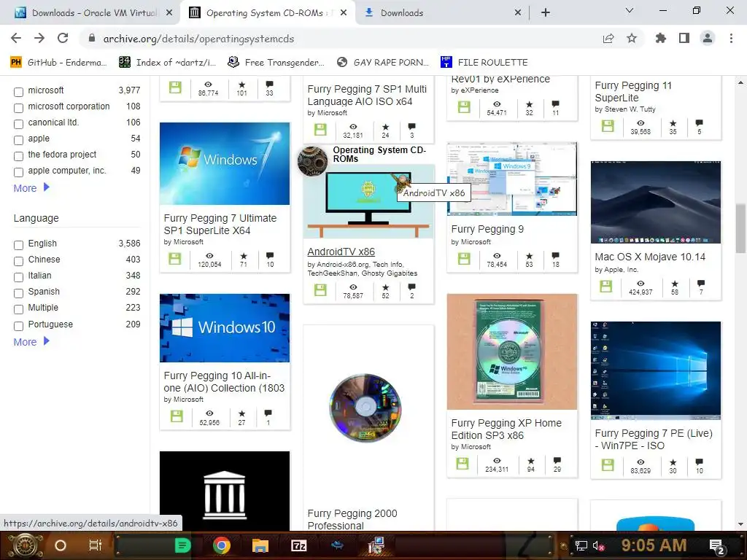Viewport: 747px width, 560px height.
Task: Open the notification center icon
Action: tap(717, 547)
